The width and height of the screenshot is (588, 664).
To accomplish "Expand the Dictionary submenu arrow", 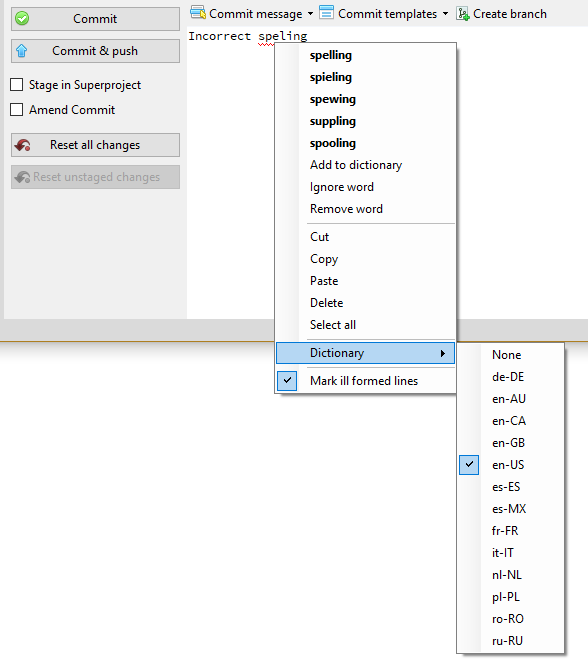I will coord(443,353).
